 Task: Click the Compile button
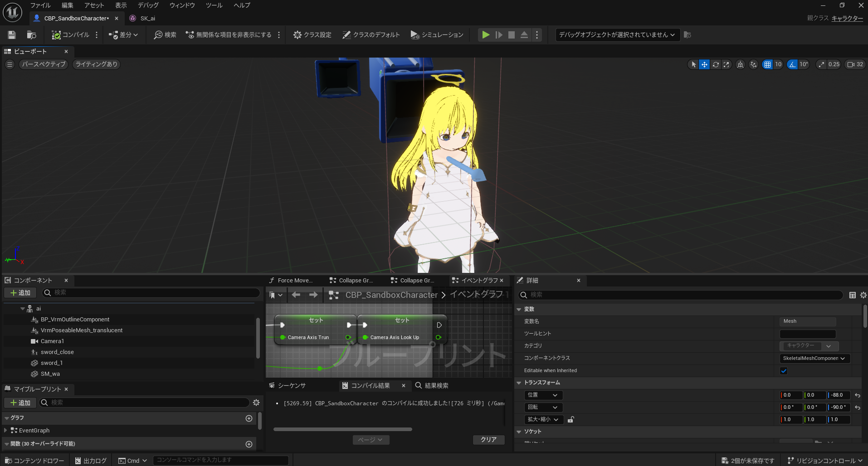70,35
